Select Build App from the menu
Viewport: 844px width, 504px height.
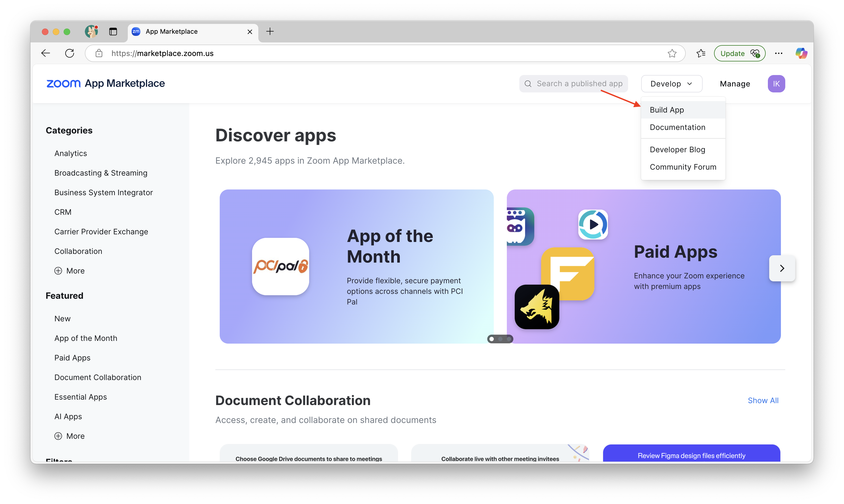683,110
